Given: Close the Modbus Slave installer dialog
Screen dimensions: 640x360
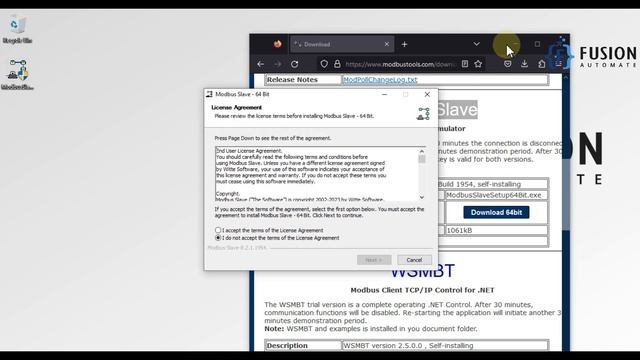Looking at the screenshot, I should pos(427,94).
